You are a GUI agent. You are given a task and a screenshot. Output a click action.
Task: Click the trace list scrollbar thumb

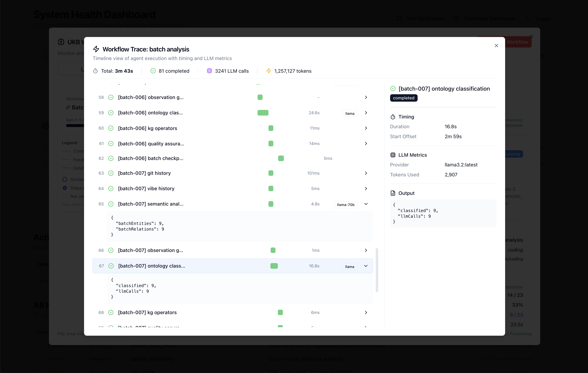(x=377, y=270)
